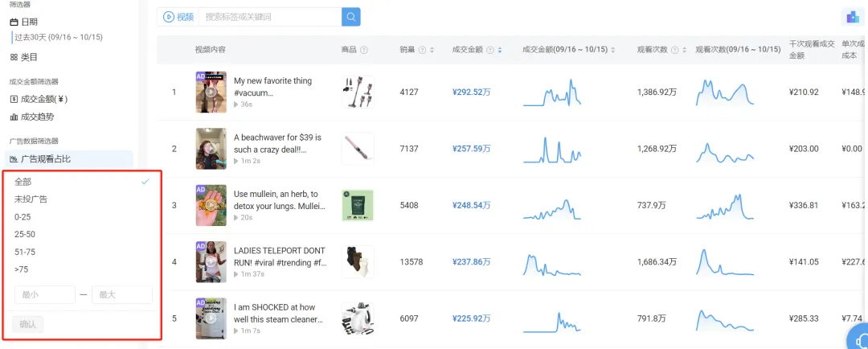Click the help icon beside 观看次数 header

click(x=675, y=50)
